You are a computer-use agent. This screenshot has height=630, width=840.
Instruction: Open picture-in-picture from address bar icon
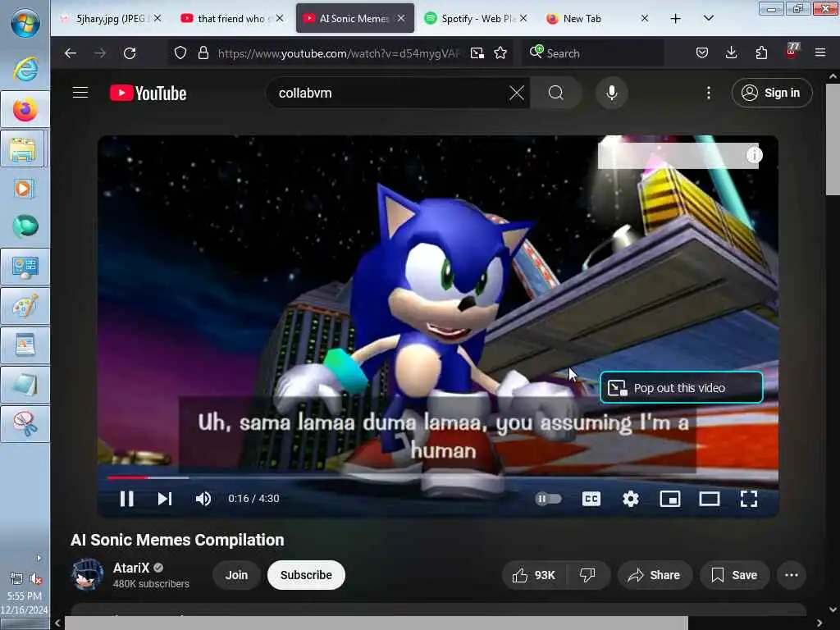477,53
